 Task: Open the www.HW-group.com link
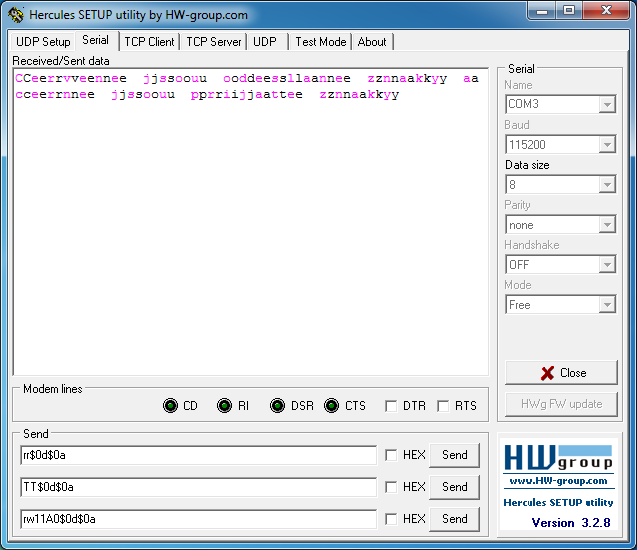coord(558,481)
